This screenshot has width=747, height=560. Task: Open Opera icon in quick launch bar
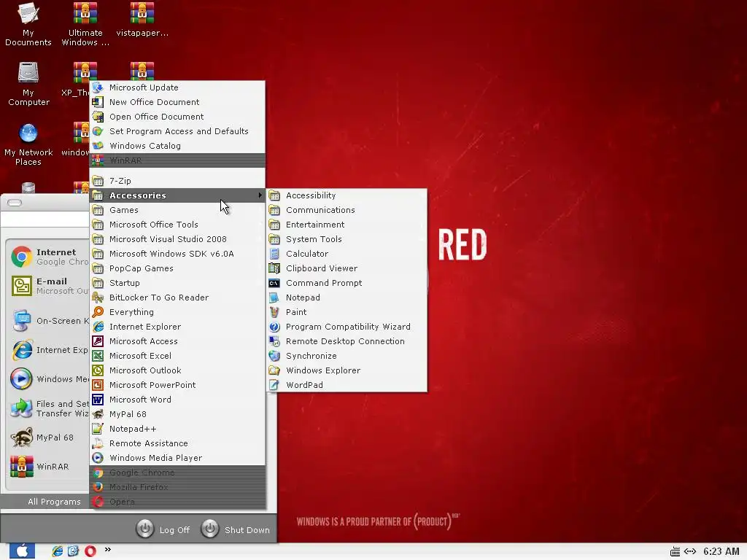[x=90, y=551]
